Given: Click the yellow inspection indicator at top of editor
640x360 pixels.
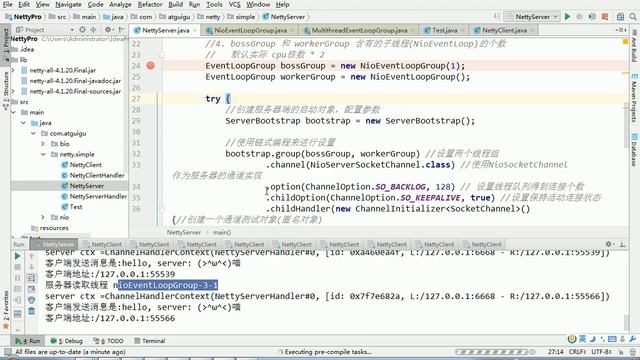Looking at the screenshot, I should [x=625, y=42].
